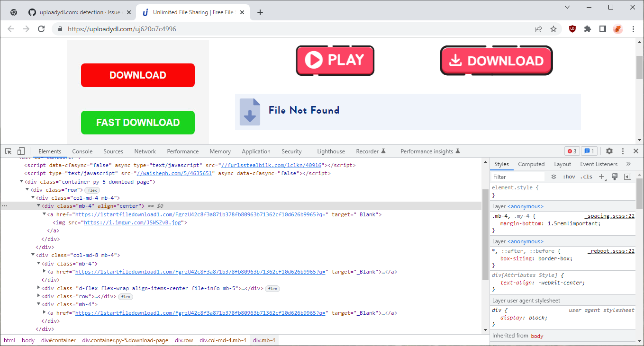
Task: Bookmark the page with the star
Action: click(553, 28)
